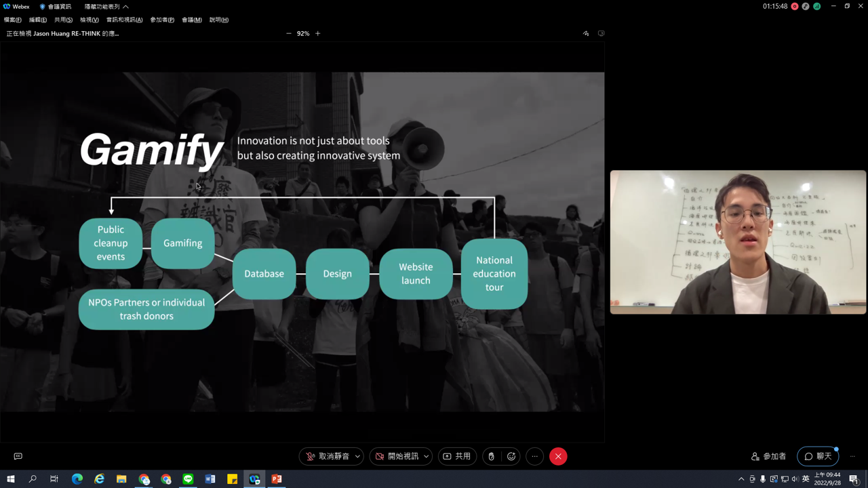Open the emoji reactions smiley icon
Screen dimensions: 868x488
point(511,456)
